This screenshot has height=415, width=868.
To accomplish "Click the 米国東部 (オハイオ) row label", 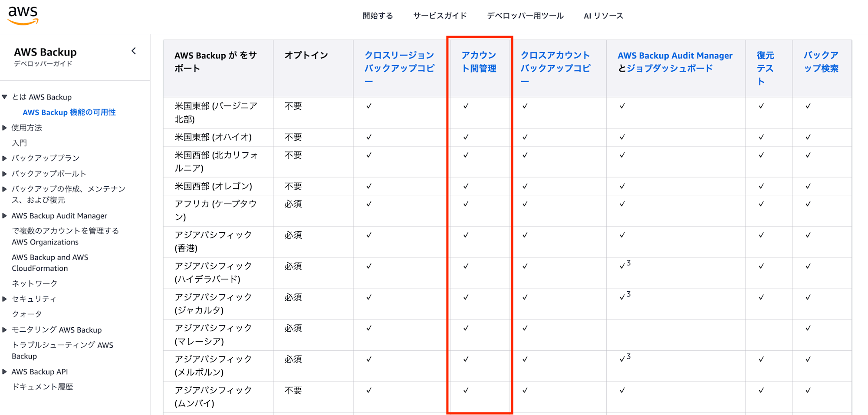I will click(x=213, y=137).
